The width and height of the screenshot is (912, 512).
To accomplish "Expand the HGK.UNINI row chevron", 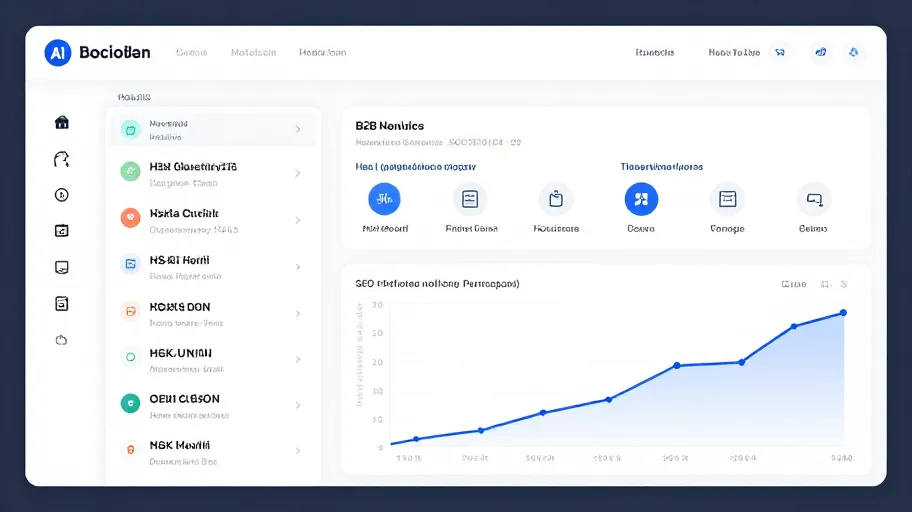I will click(x=298, y=359).
